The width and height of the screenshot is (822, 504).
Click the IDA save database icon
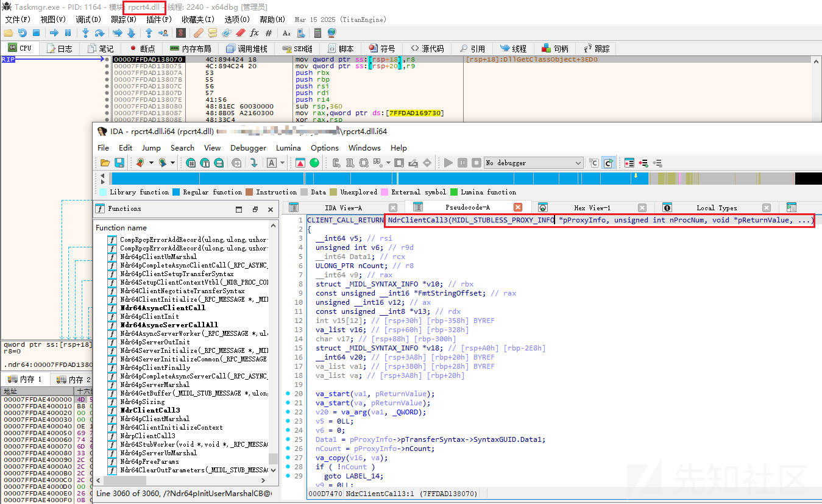119,163
